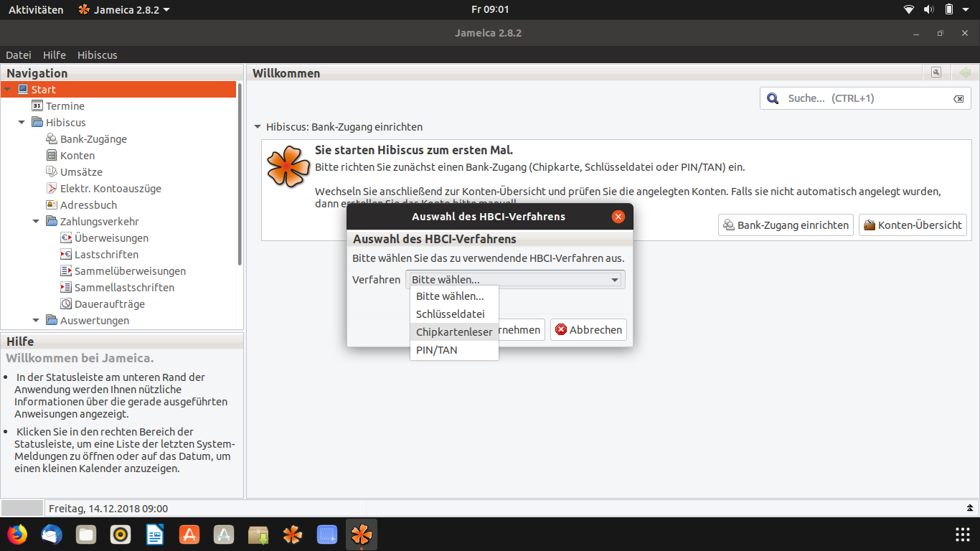Image resolution: width=980 pixels, height=551 pixels.
Task: Open Daueraufträge clock icon in navigation
Action: click(66, 303)
